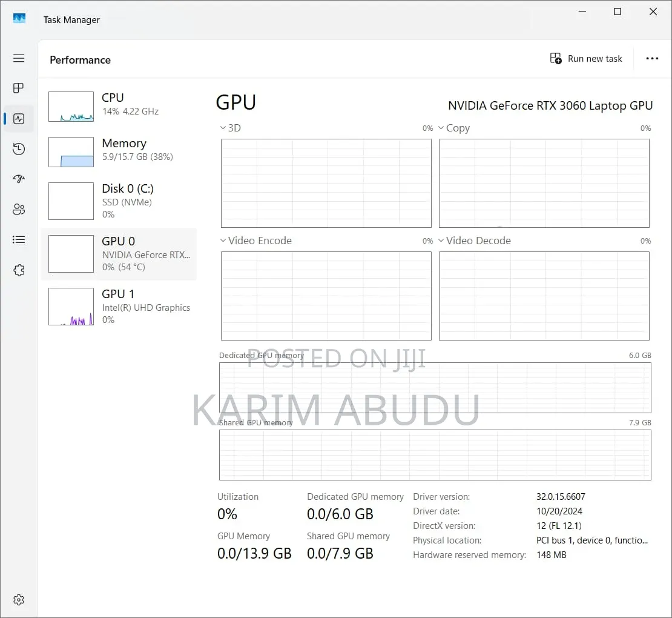Screen dimensions: 672x618
Task: Open the Video Decode engine dropdown
Action: click(475, 241)
